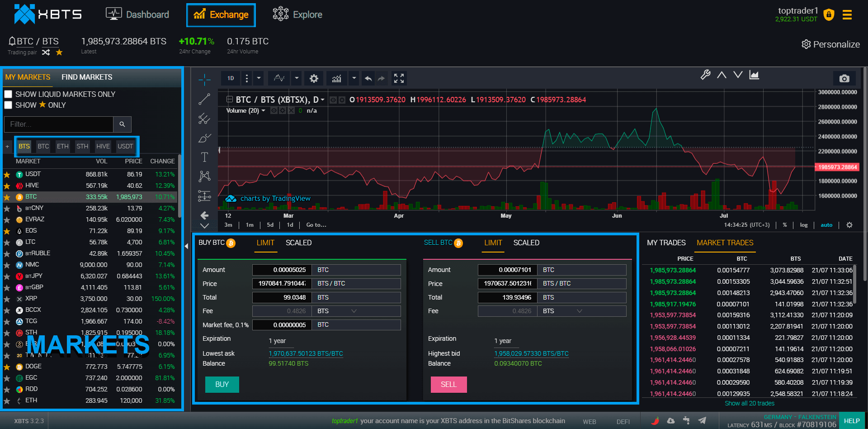Enable Show starred only checkbox
The height and width of the screenshot is (429, 868).
coord(8,105)
